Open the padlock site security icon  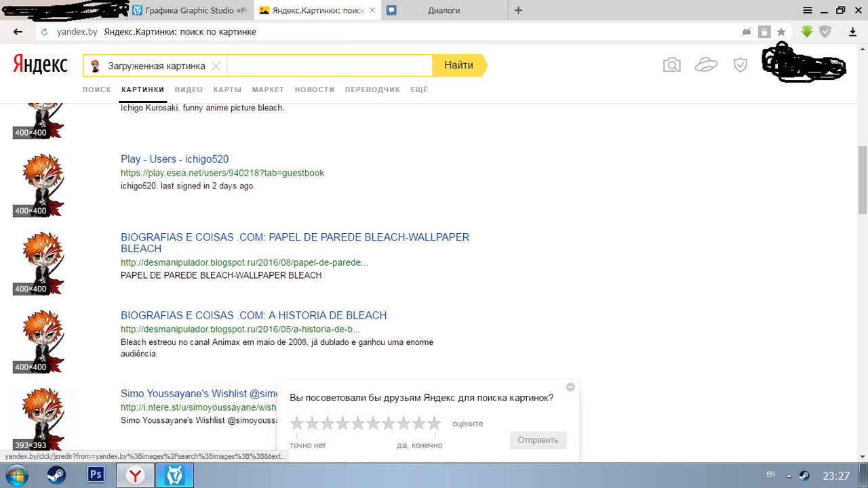(x=764, y=32)
